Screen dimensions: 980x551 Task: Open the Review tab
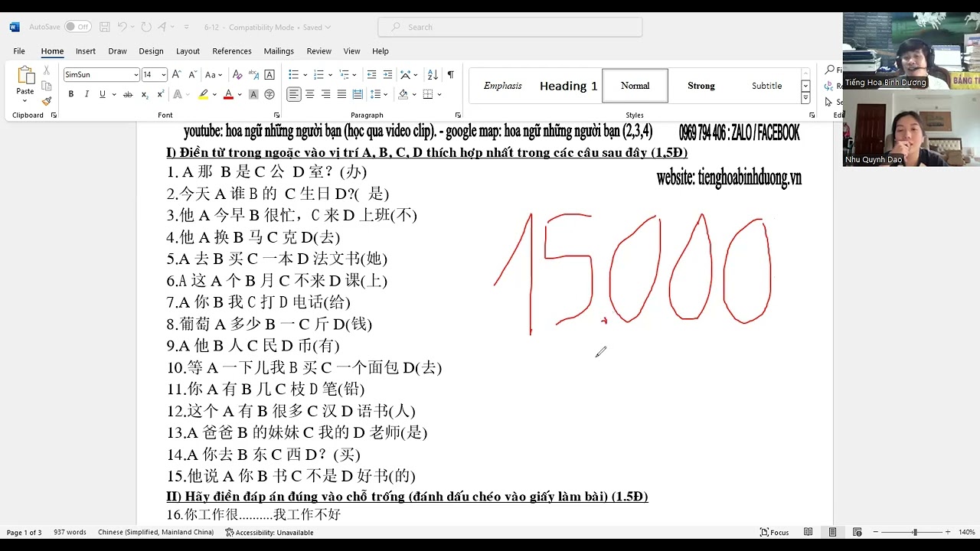click(318, 51)
